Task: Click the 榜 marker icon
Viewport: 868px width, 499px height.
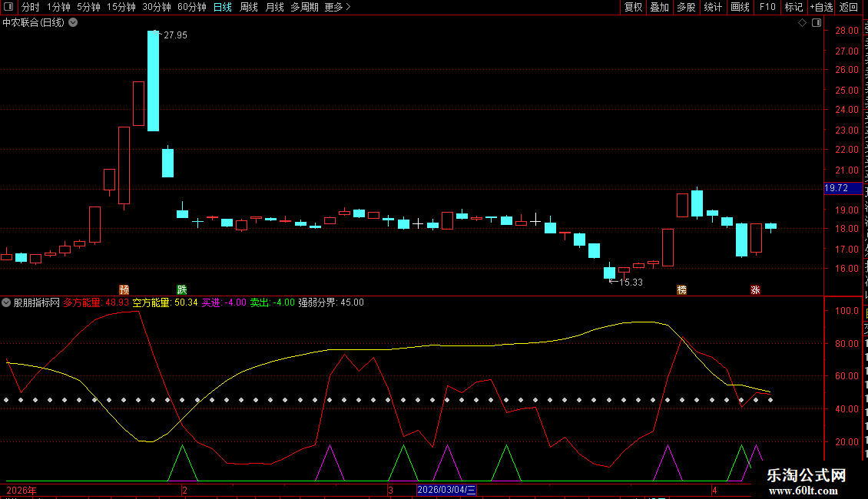Action: tap(681, 289)
